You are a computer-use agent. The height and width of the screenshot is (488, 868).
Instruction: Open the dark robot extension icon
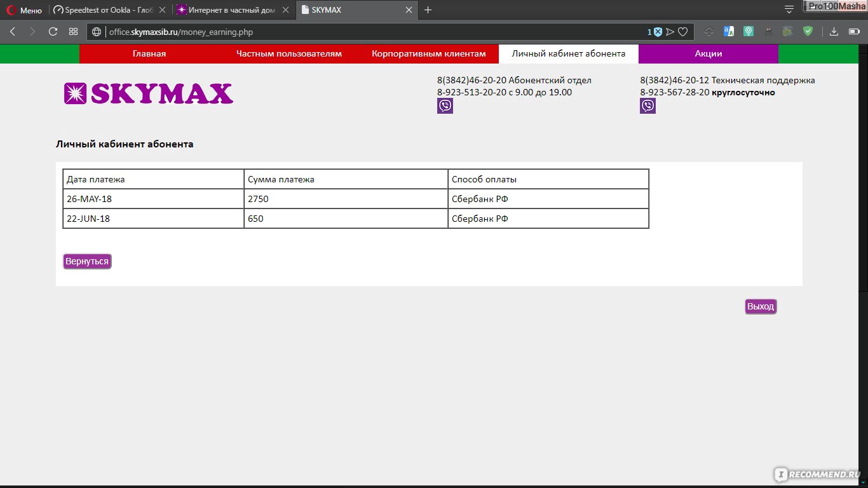[x=768, y=31]
